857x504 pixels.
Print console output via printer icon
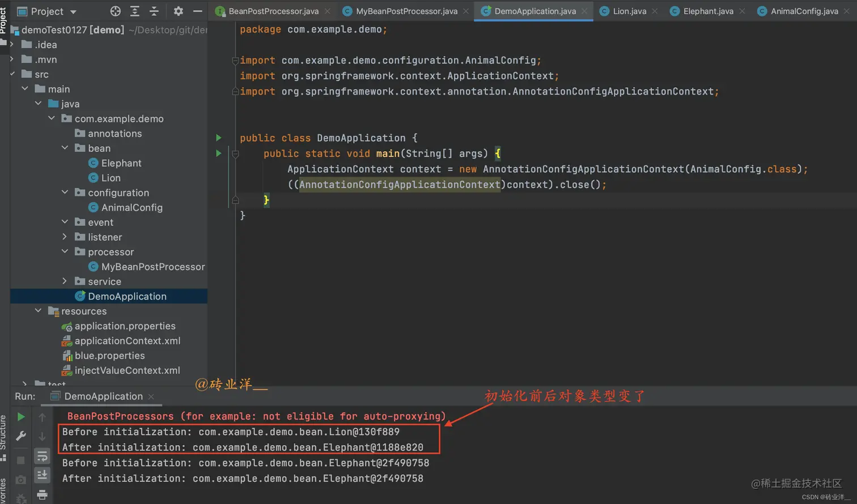(x=42, y=495)
